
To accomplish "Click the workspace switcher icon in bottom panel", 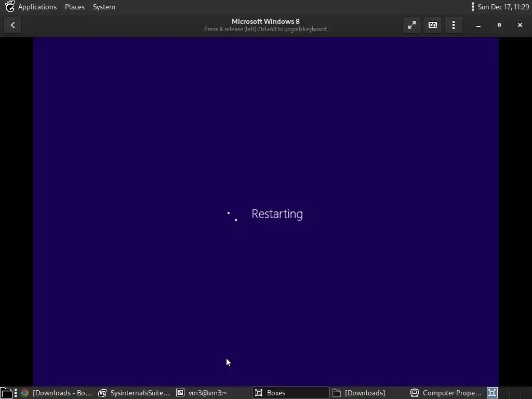I will point(492,393).
